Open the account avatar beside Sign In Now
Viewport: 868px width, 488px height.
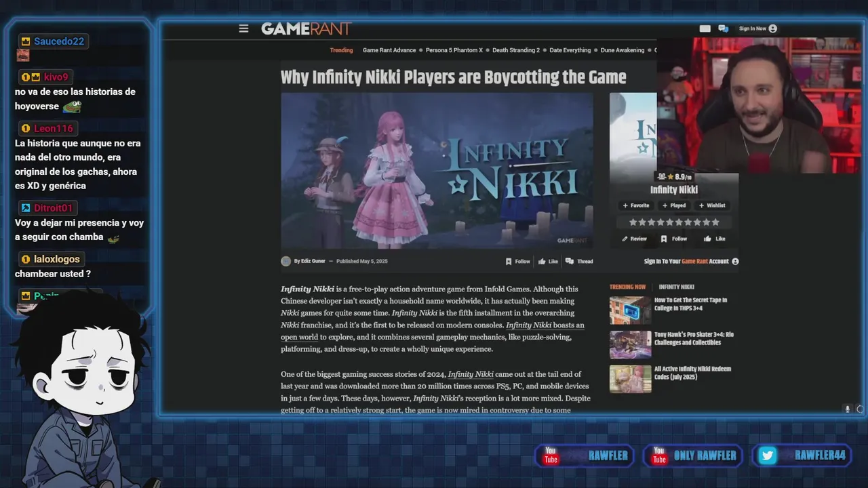point(773,28)
